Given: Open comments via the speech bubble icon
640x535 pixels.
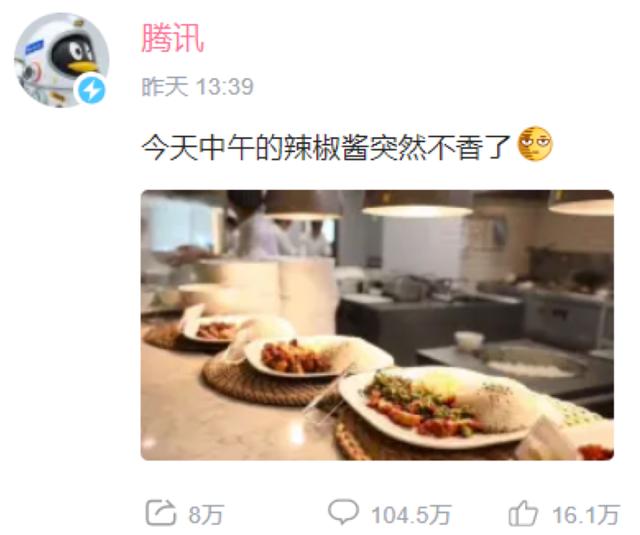Looking at the screenshot, I should tap(344, 512).
